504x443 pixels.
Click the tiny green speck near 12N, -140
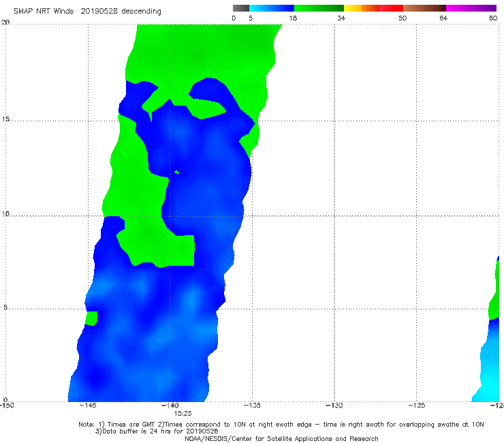[x=176, y=172]
